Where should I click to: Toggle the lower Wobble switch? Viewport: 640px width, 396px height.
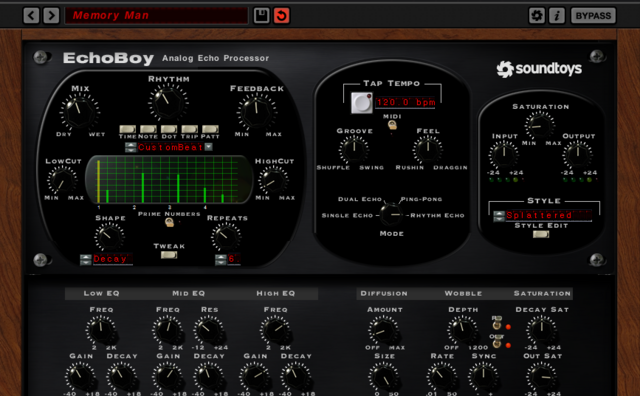(x=496, y=343)
